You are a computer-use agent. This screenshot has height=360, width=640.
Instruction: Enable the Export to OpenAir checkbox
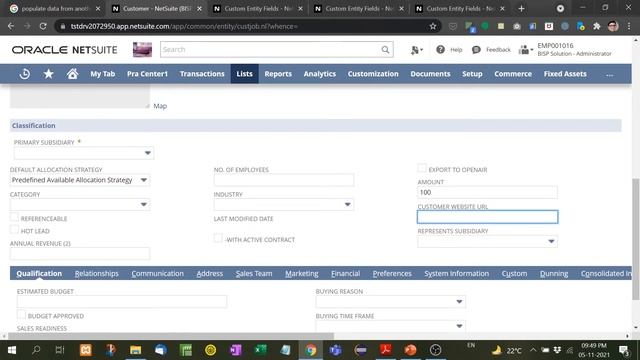pyautogui.click(x=422, y=168)
